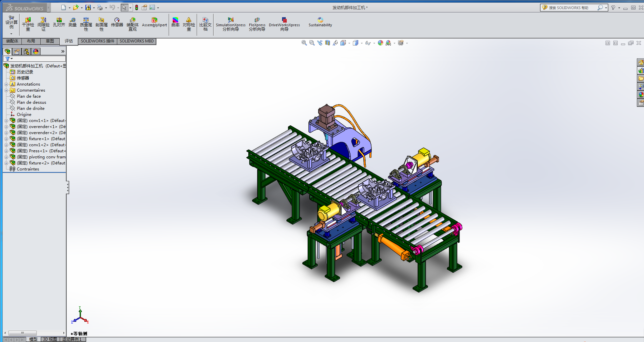Screen dimensions: 644x342
Task: Expand the fixture<2> component node
Action: pyautogui.click(x=6, y=163)
